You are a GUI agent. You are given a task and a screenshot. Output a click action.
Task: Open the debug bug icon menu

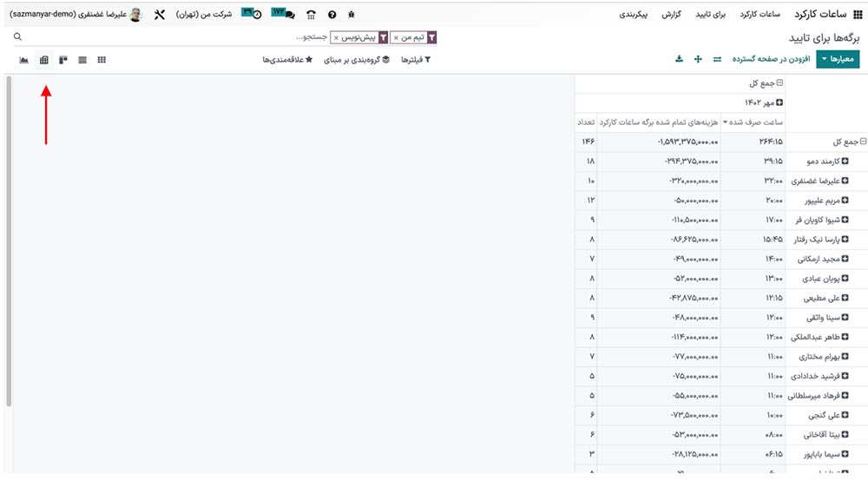pos(351,15)
